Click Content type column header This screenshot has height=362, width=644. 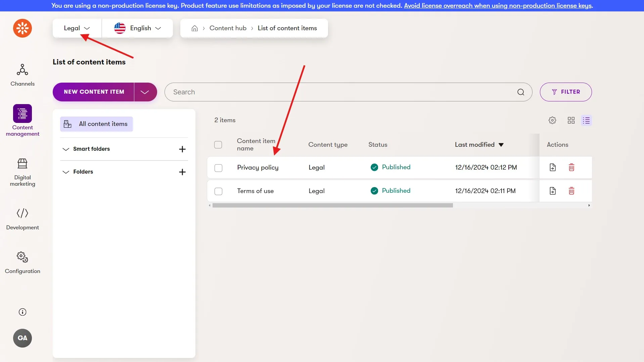[x=328, y=145]
